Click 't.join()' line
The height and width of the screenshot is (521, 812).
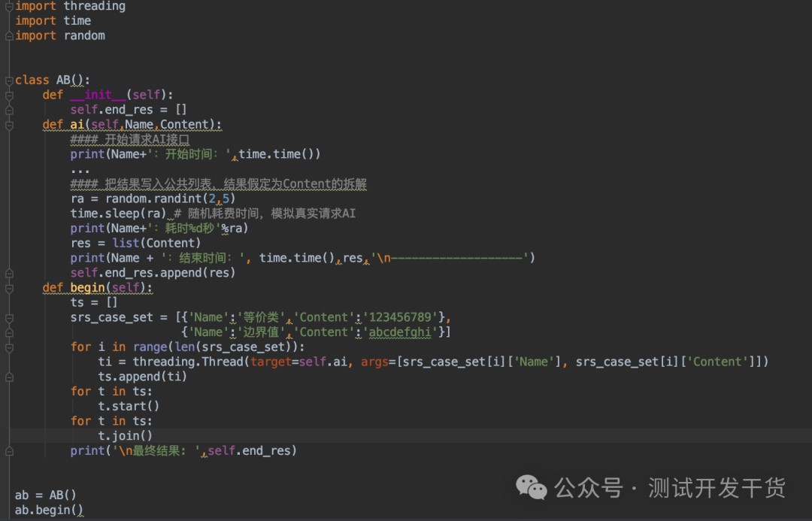(x=126, y=435)
